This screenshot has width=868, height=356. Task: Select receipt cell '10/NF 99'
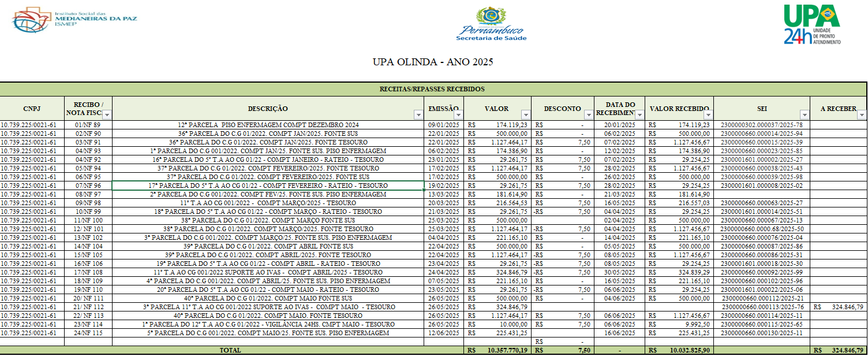tap(88, 212)
